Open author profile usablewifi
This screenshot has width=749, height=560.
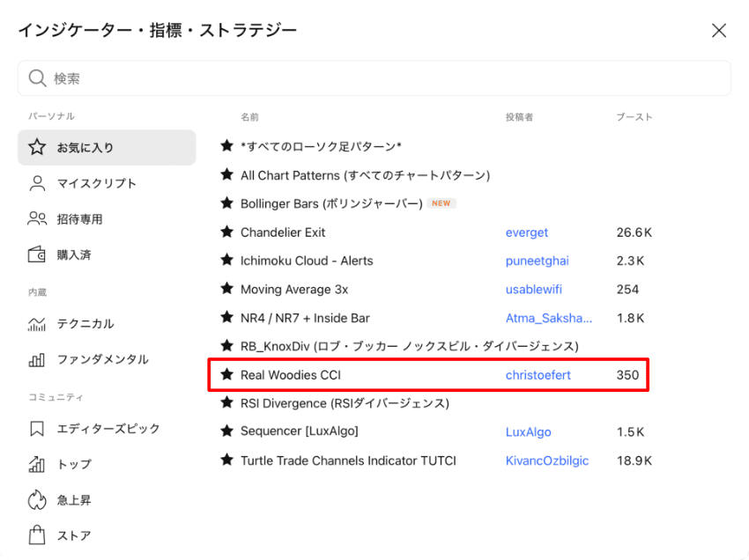pyautogui.click(x=534, y=290)
